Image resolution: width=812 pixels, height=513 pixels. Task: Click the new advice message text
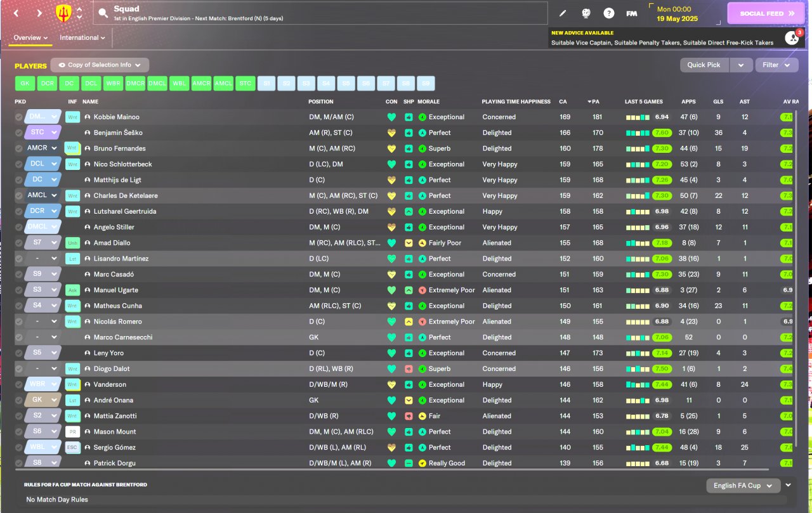coord(662,43)
